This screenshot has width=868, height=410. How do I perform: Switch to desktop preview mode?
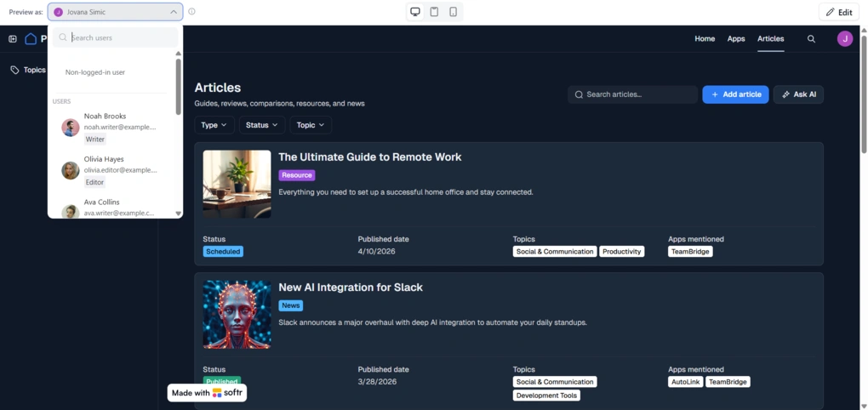click(x=415, y=12)
